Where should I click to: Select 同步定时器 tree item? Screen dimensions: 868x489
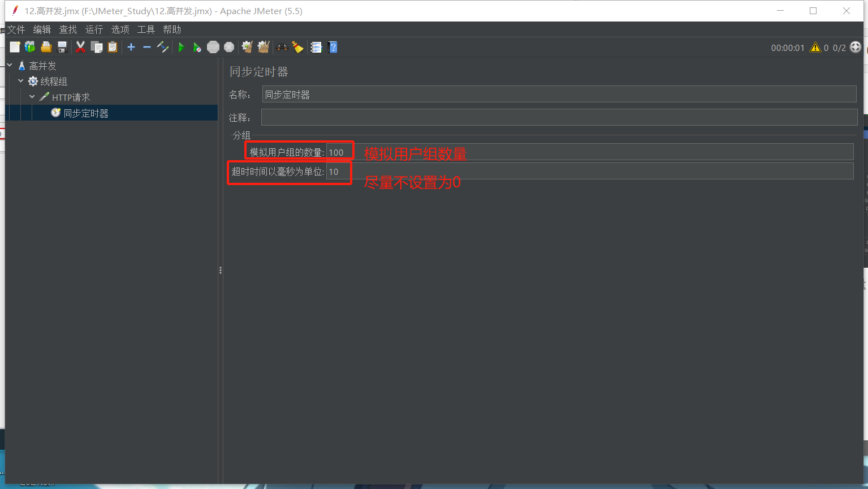point(85,113)
